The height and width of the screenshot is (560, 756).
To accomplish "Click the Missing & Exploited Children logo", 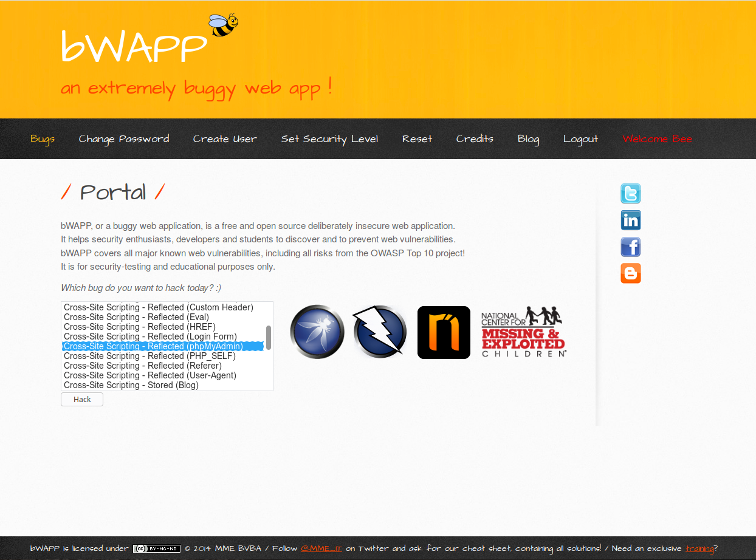I will point(523,332).
